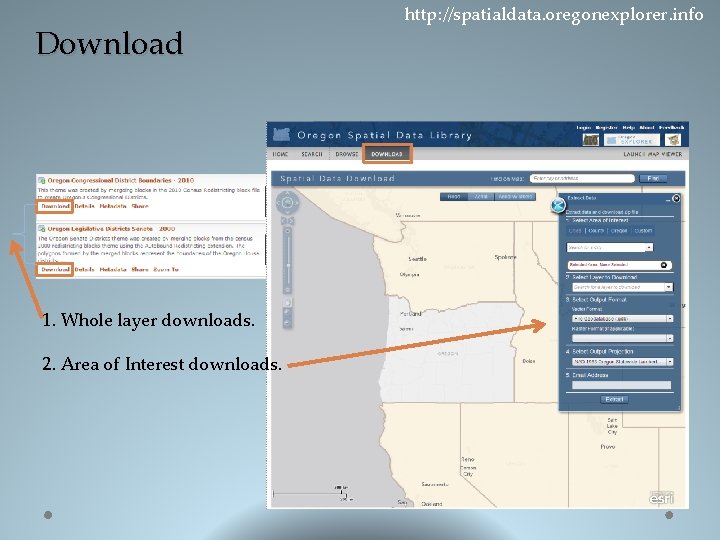This screenshot has height=540, width=720.
Task: Switch to the Aerial basemap button
Action: coord(481,197)
